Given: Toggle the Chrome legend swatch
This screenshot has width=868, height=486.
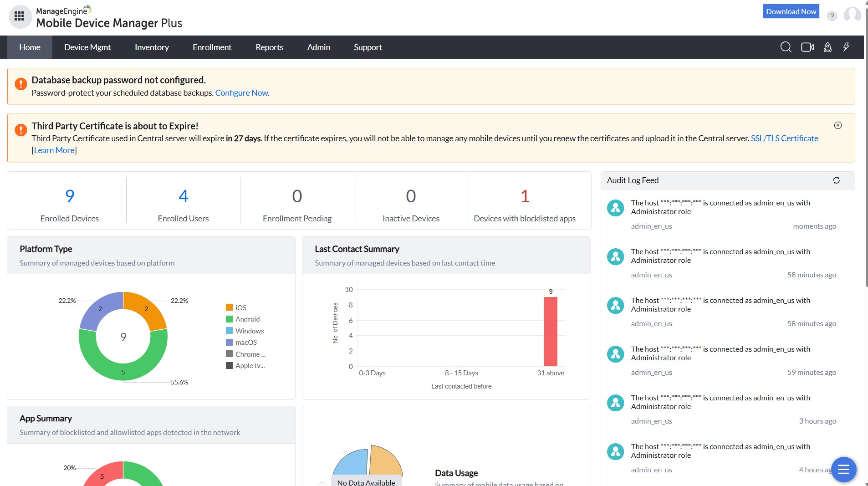Looking at the screenshot, I should 229,354.
